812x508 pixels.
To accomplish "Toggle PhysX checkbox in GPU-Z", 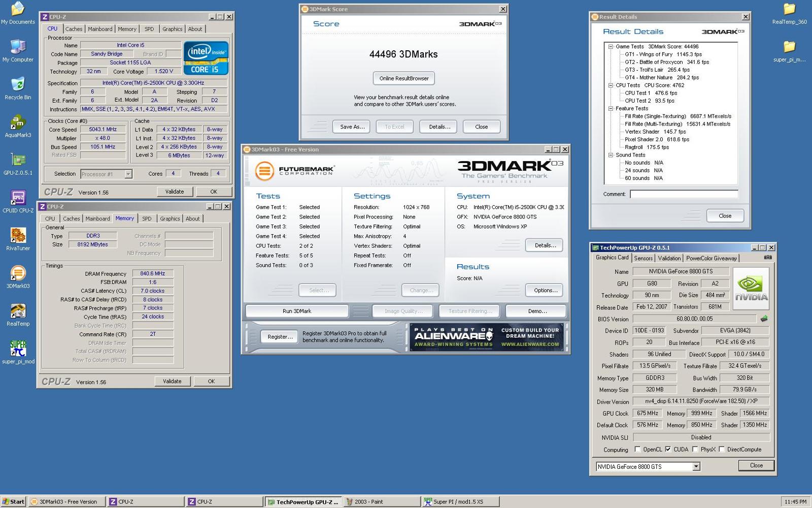I will [695, 449].
